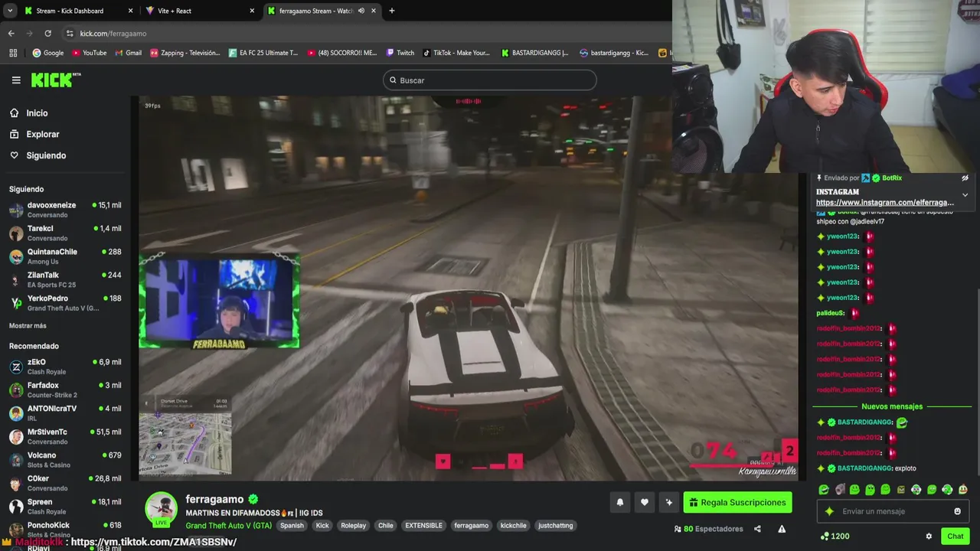Open a new browser tab
This screenshot has height=551, width=980.
pyautogui.click(x=391, y=11)
